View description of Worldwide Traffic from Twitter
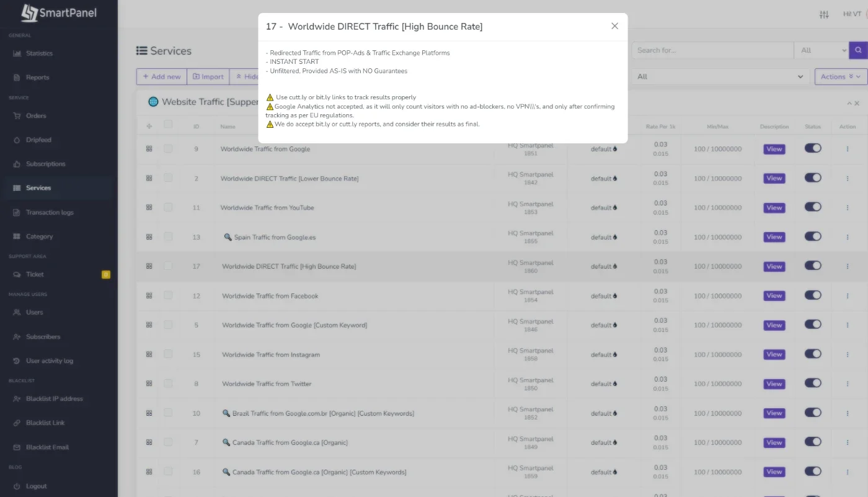 click(774, 384)
